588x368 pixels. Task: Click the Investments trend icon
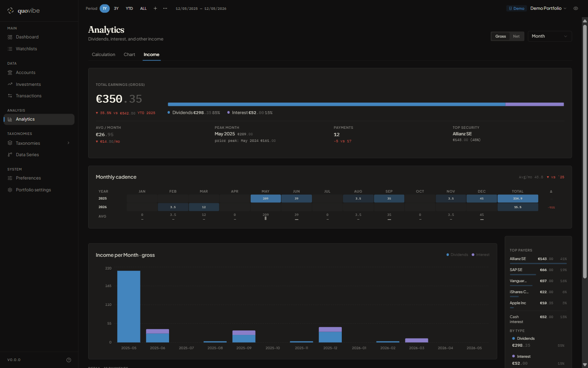click(x=10, y=84)
